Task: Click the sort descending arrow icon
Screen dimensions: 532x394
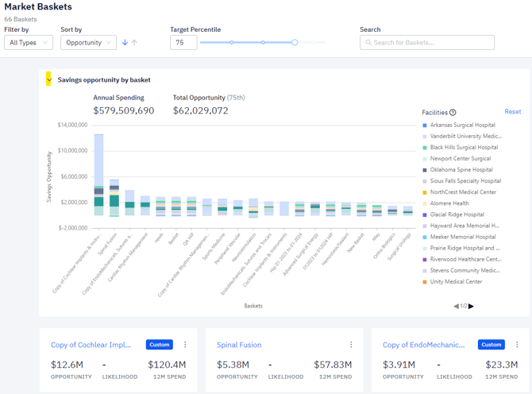Action: click(x=125, y=43)
